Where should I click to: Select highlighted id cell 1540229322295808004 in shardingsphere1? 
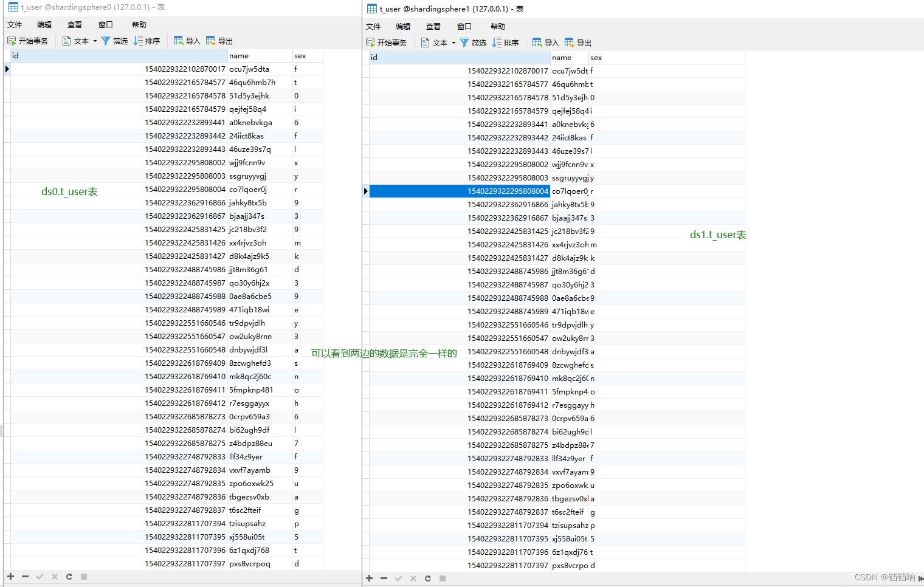click(460, 191)
